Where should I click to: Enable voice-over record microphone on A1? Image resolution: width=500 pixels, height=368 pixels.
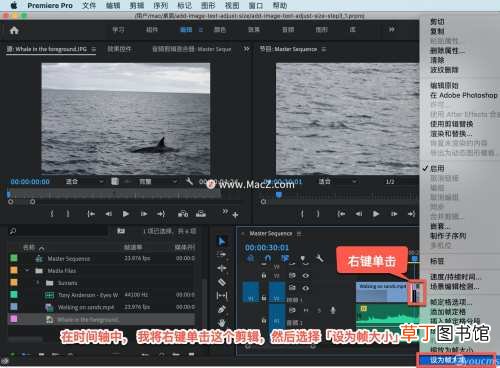(333, 310)
